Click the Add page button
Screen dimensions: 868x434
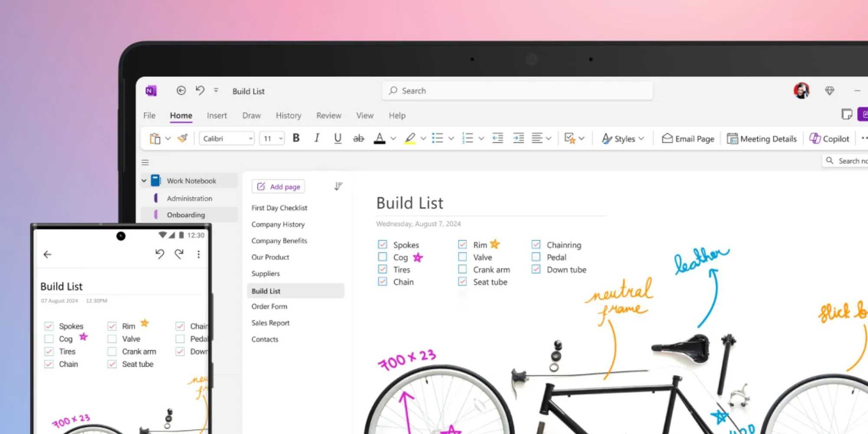point(279,187)
